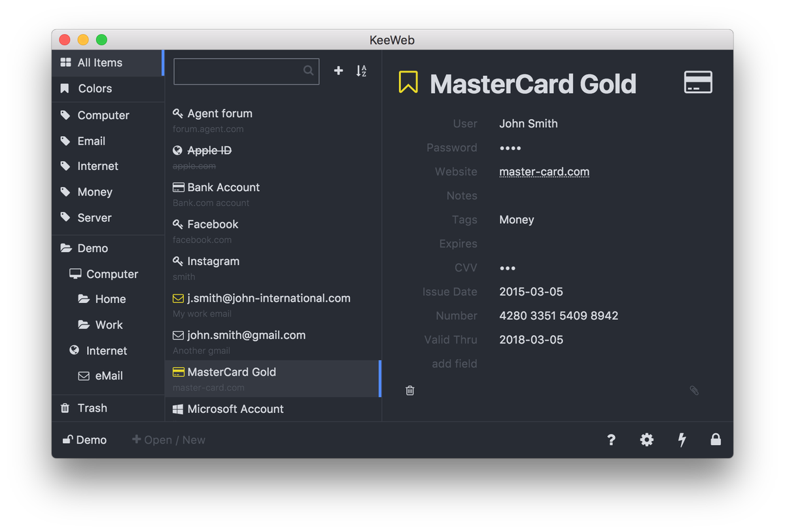The height and width of the screenshot is (532, 785).
Task: Click the masked Password field value
Action: point(510,148)
